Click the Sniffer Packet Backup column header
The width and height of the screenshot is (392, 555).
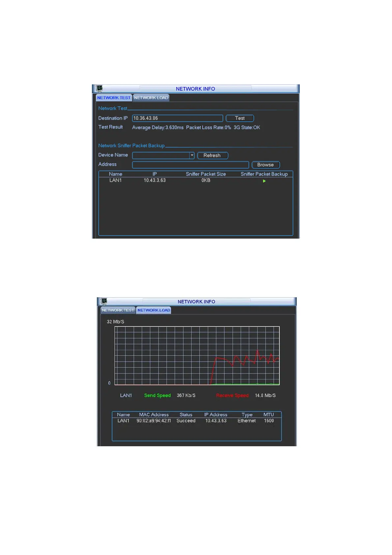[264, 174]
